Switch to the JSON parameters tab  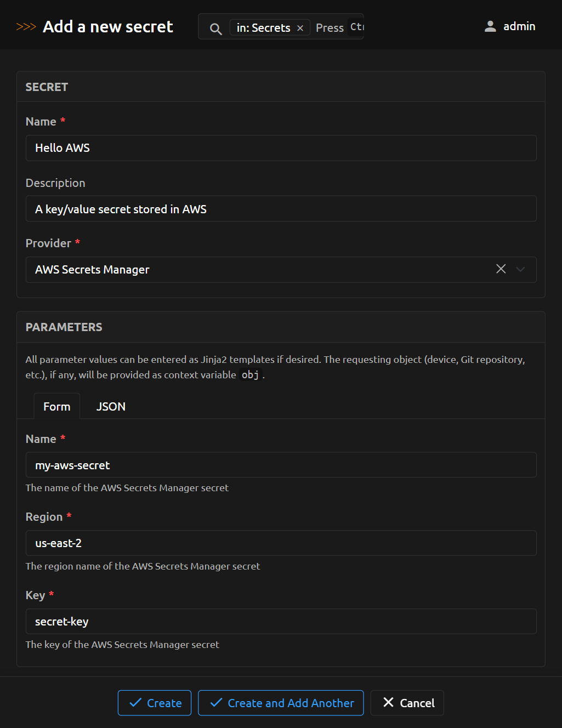click(x=111, y=407)
